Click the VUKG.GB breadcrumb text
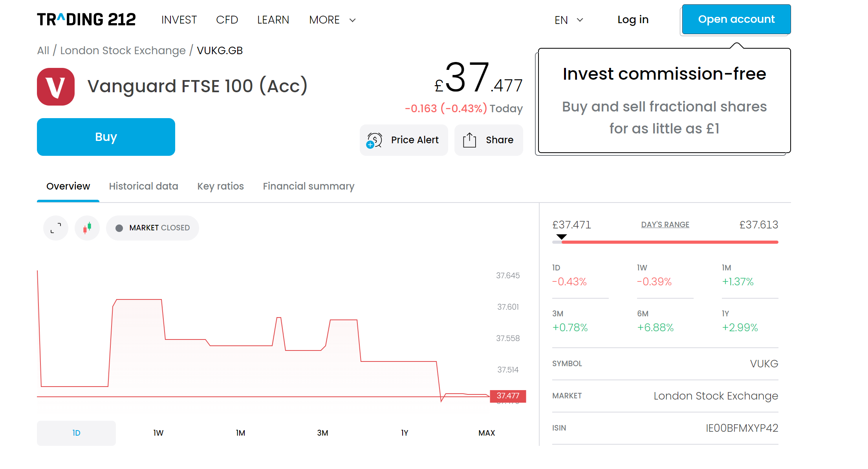Screen dimensions: 868x469 click(x=220, y=51)
